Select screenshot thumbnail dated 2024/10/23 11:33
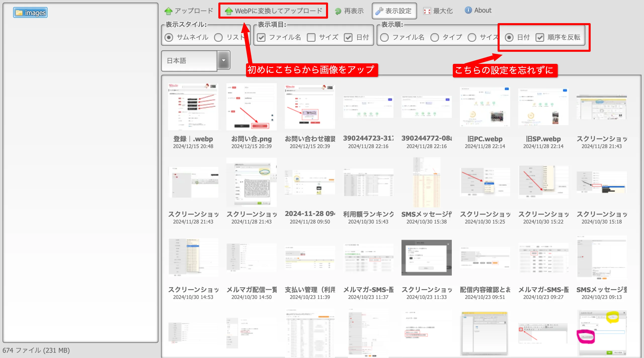Image resolution: width=644 pixels, height=358 pixels. (427, 257)
